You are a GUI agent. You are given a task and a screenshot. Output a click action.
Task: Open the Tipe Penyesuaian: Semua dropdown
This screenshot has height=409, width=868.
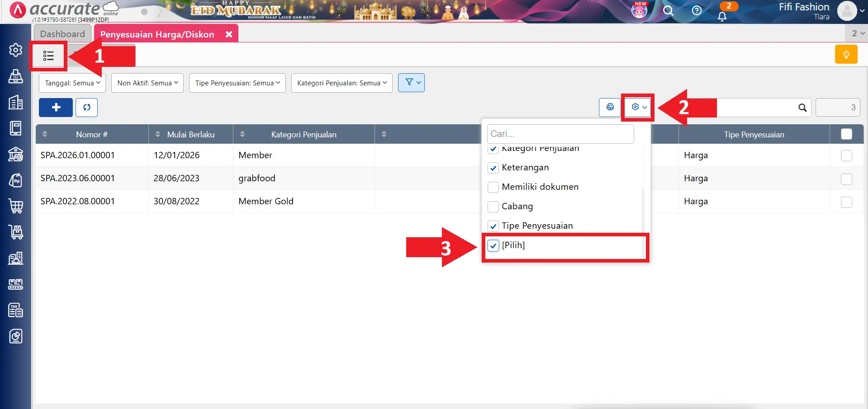pos(237,83)
